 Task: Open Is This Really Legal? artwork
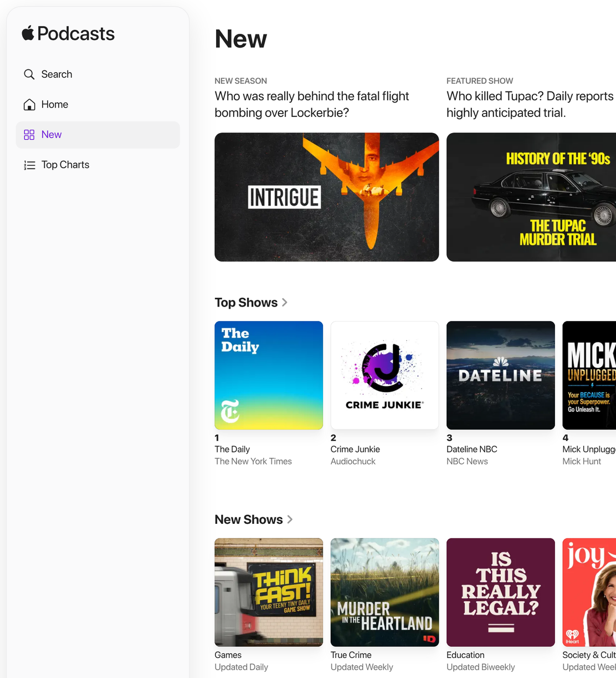tap(501, 592)
